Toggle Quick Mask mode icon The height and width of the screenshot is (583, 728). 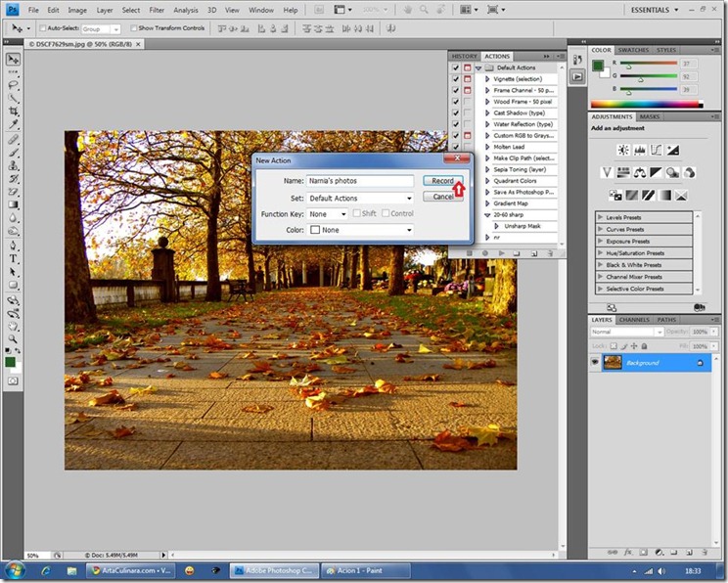click(x=13, y=381)
